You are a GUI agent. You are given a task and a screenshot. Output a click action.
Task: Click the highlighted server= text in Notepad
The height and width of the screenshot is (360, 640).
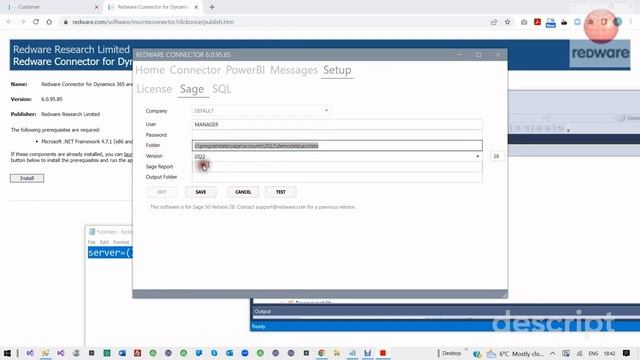(110, 253)
